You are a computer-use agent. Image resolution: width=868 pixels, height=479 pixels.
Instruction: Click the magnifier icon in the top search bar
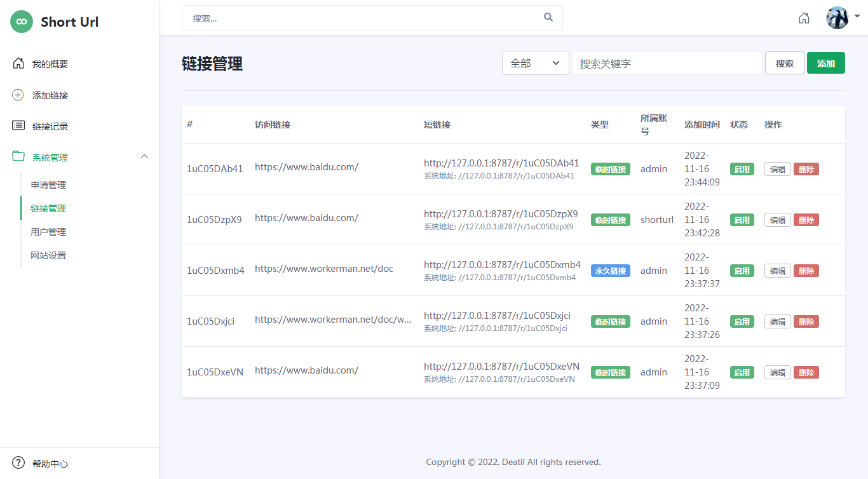point(548,17)
